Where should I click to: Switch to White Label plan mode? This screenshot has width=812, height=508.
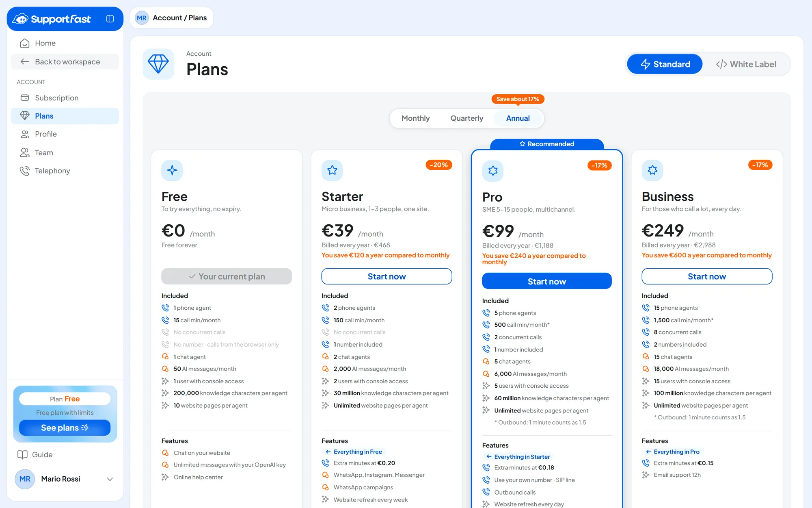(x=746, y=64)
